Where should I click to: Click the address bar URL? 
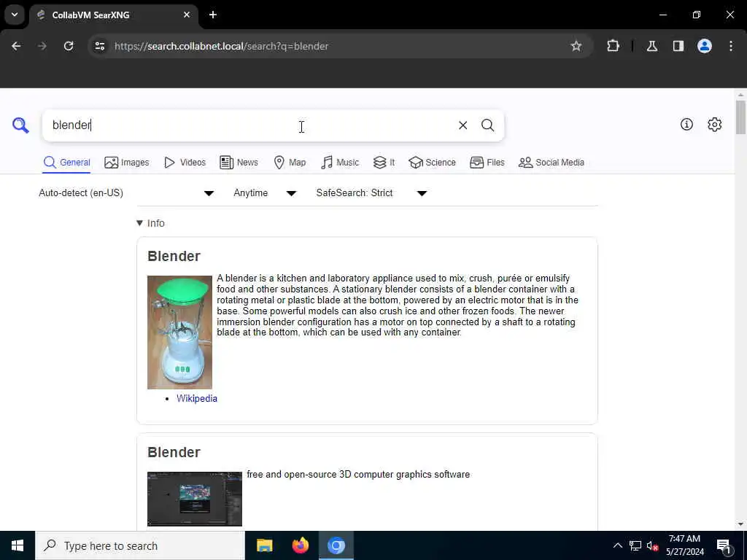point(222,46)
